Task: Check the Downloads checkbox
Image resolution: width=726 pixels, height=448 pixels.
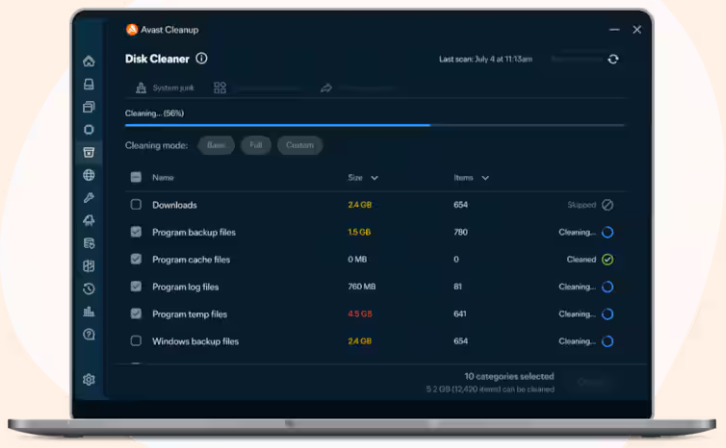Action: pyautogui.click(x=136, y=205)
